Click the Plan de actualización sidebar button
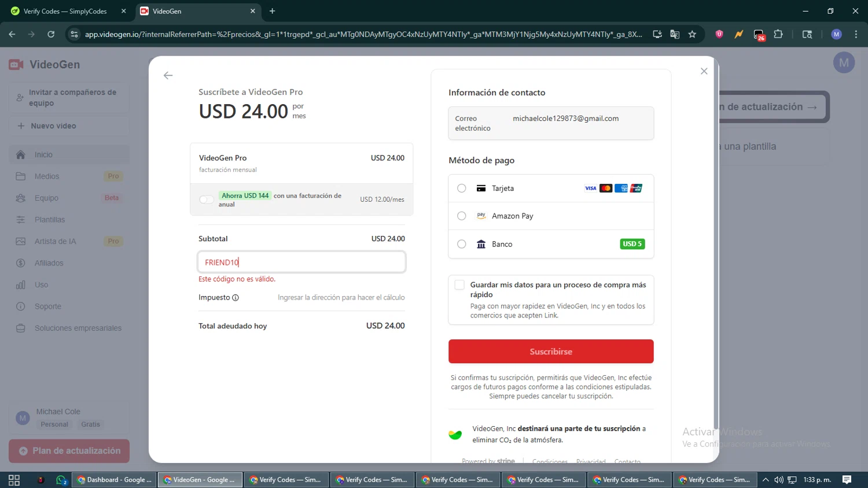868x488 pixels. [69, 451]
